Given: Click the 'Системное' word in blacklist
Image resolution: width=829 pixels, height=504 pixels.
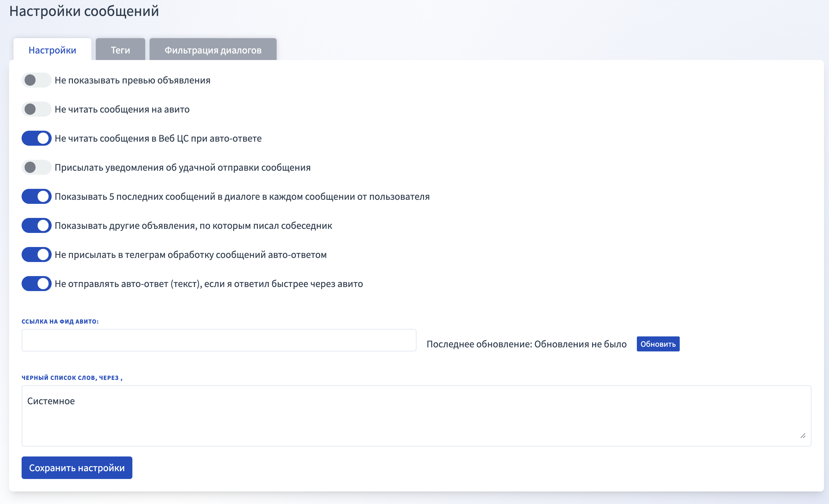Looking at the screenshot, I should click(51, 401).
